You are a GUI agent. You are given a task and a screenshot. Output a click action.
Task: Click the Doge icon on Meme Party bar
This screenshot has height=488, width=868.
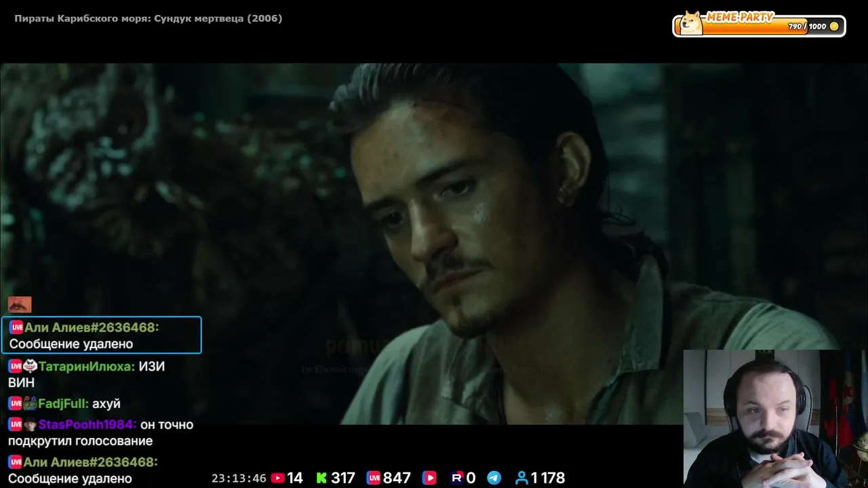692,23
